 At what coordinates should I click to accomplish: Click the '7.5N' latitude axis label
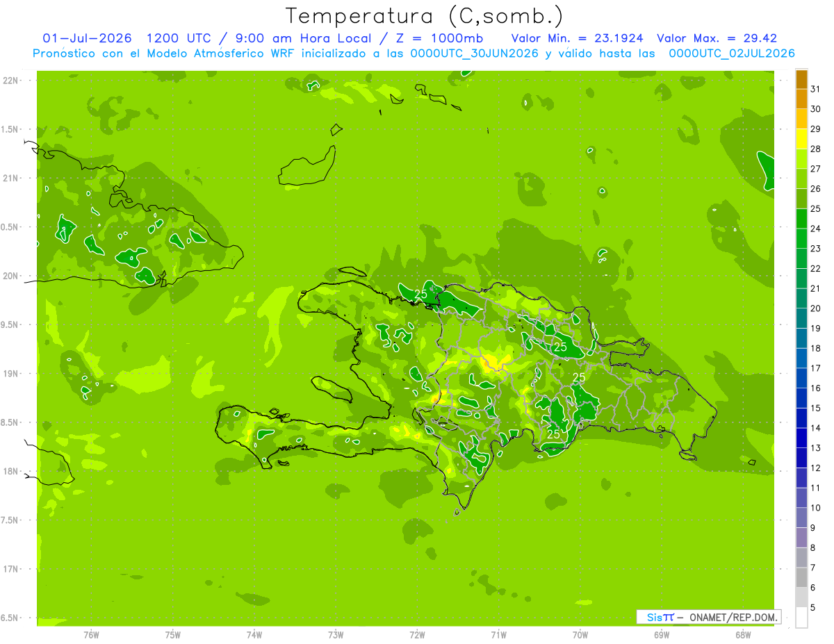[10, 520]
